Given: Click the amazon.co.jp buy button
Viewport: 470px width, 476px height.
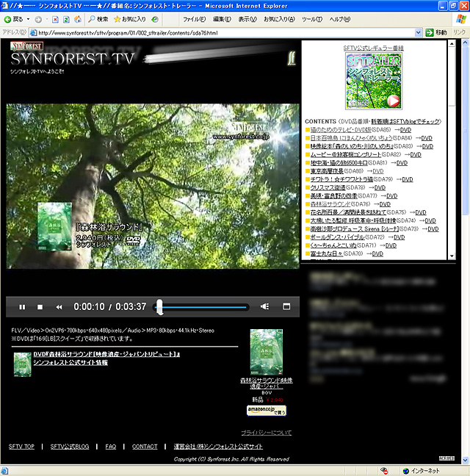Looking at the screenshot, I should coord(266,410).
